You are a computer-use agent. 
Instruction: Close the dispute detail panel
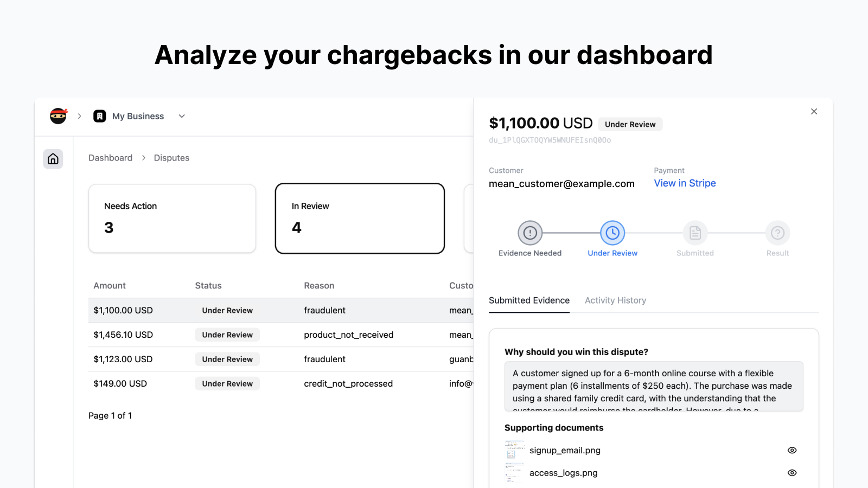point(814,111)
